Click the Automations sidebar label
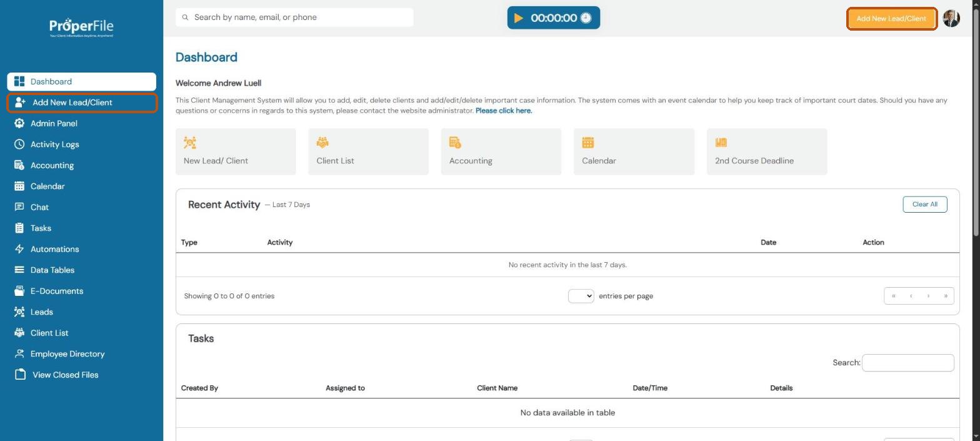The width and height of the screenshot is (980, 441). tap(55, 249)
